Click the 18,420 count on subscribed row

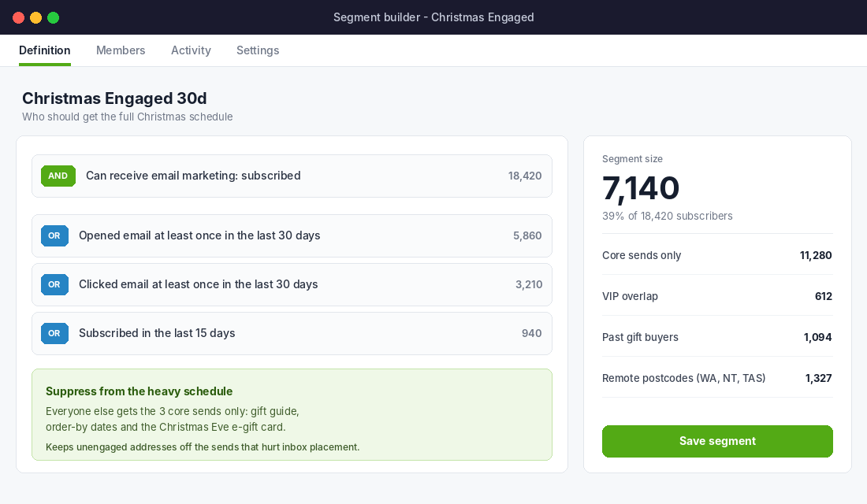tap(525, 176)
